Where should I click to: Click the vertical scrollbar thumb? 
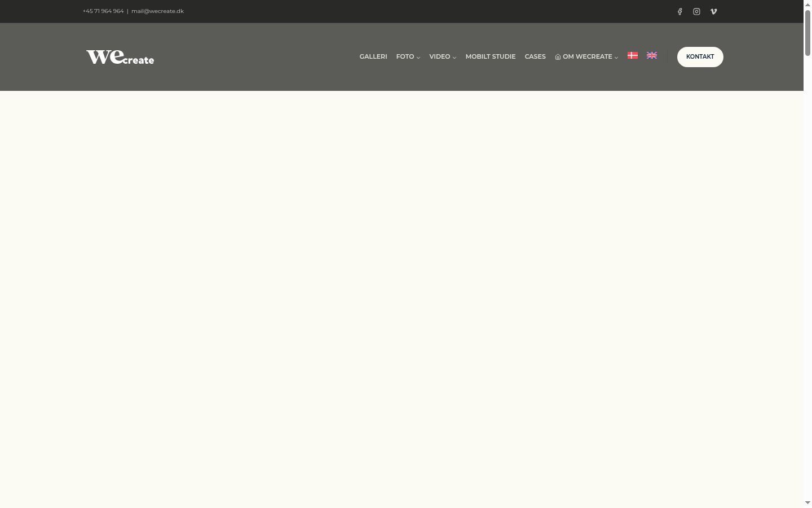[807, 33]
